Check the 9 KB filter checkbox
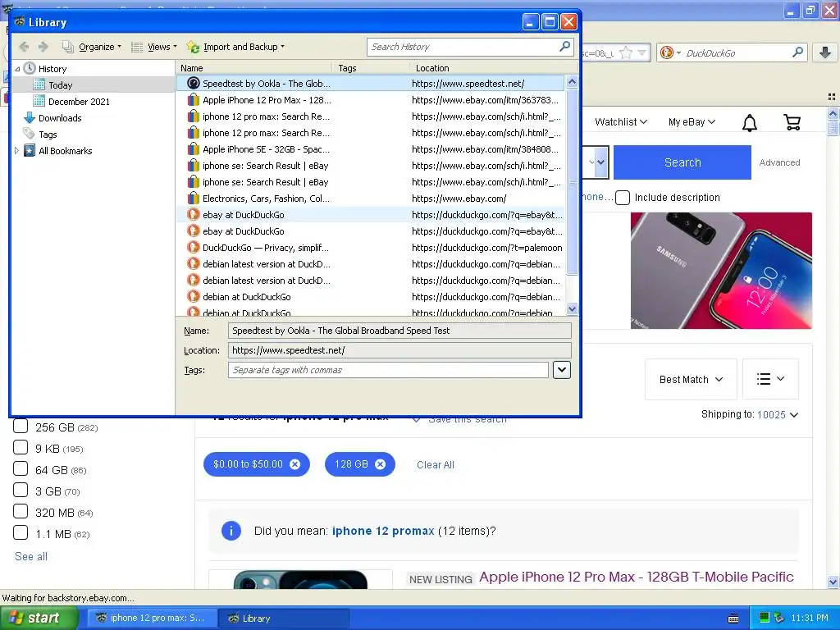Viewport: 840px width, 630px height. click(21, 447)
